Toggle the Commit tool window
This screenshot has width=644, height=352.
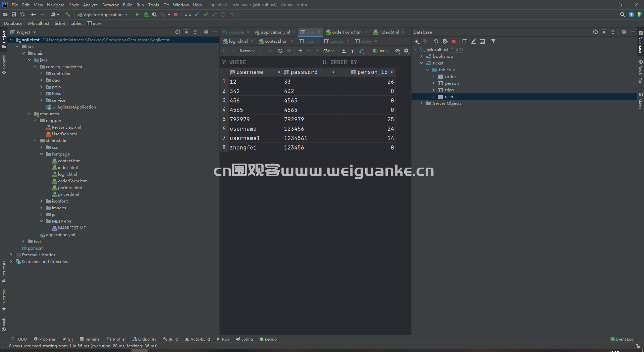click(x=4, y=64)
